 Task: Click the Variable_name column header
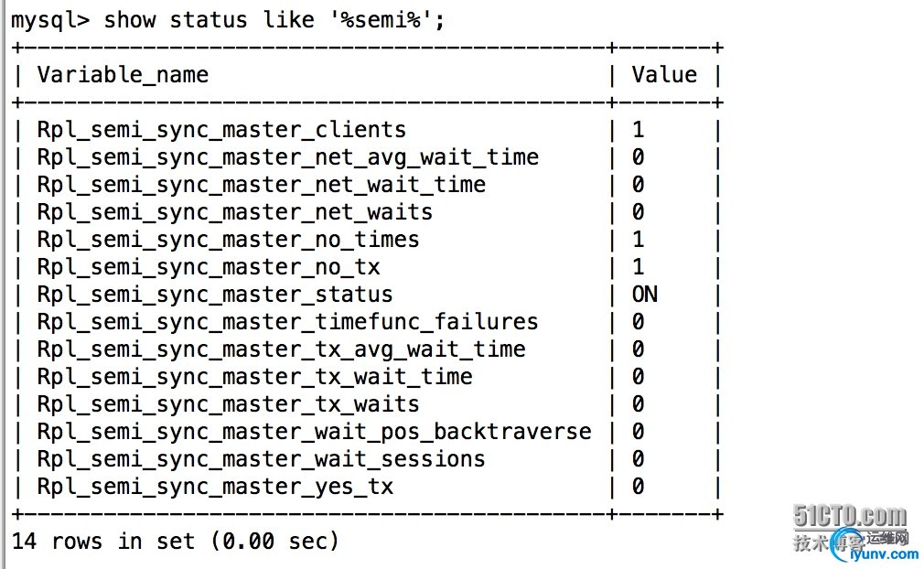(x=123, y=75)
